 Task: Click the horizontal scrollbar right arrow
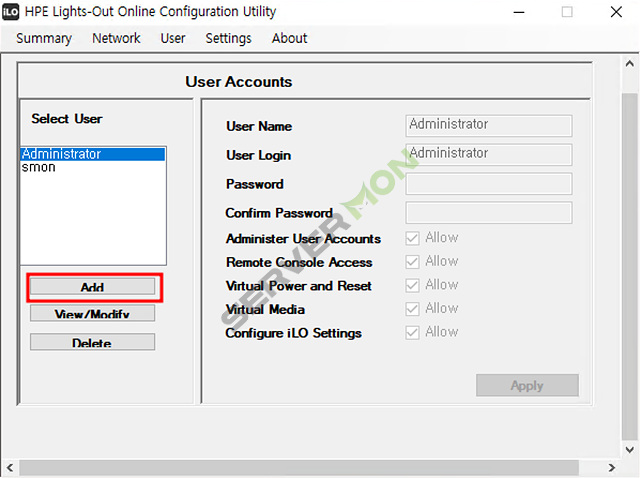[611, 468]
